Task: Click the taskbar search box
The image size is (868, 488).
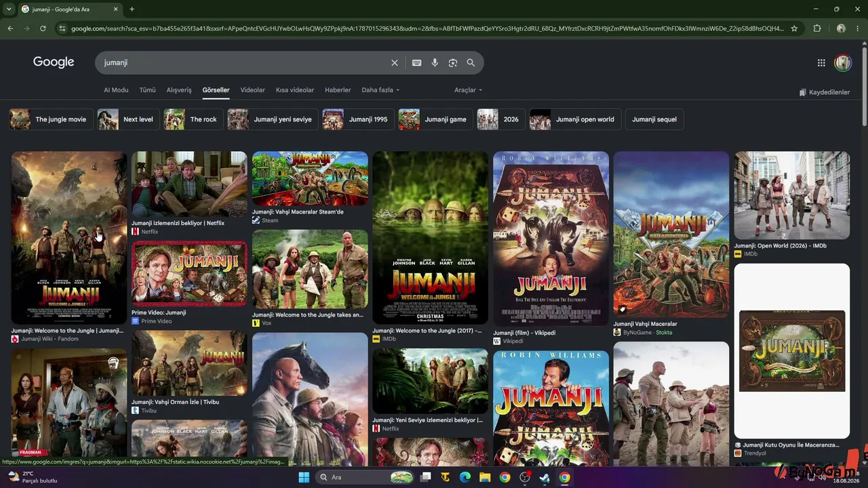Action: [365, 477]
